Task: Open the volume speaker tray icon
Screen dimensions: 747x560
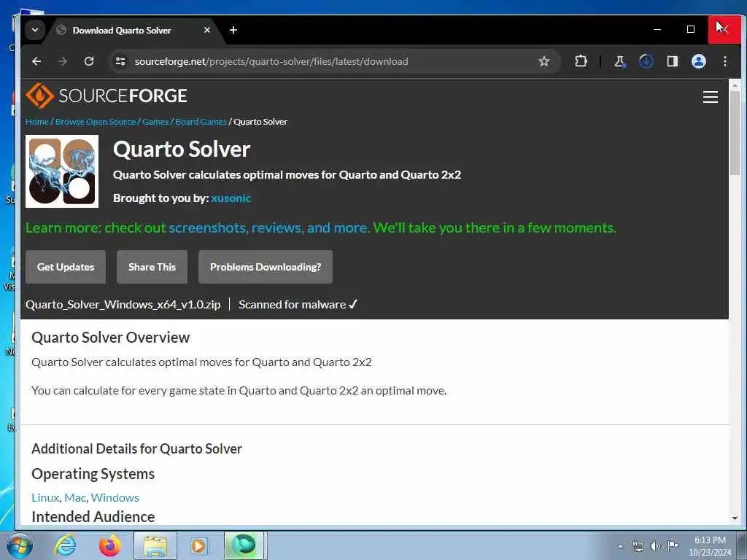Action: [x=656, y=546]
